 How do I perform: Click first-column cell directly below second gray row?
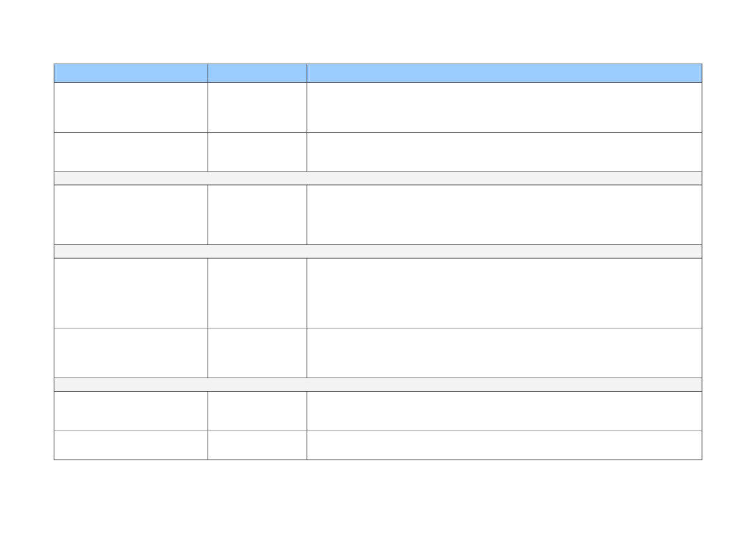point(131,294)
